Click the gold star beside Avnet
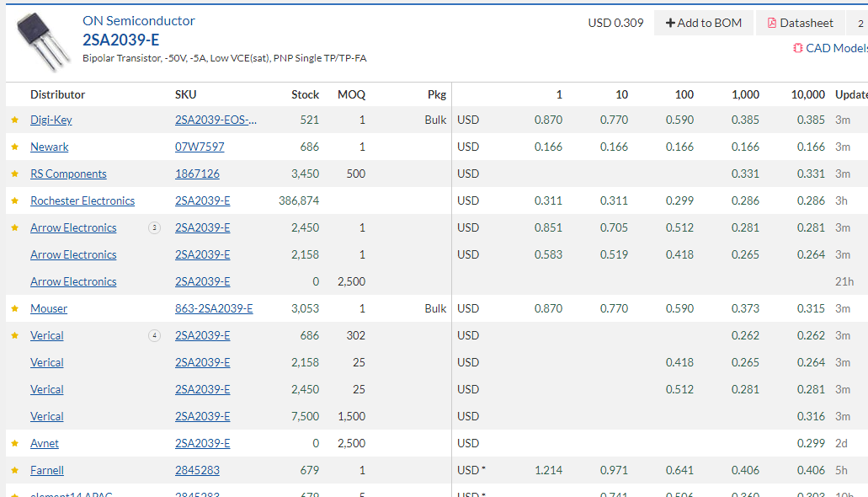Viewport: 868px width, 497px height. pos(15,443)
